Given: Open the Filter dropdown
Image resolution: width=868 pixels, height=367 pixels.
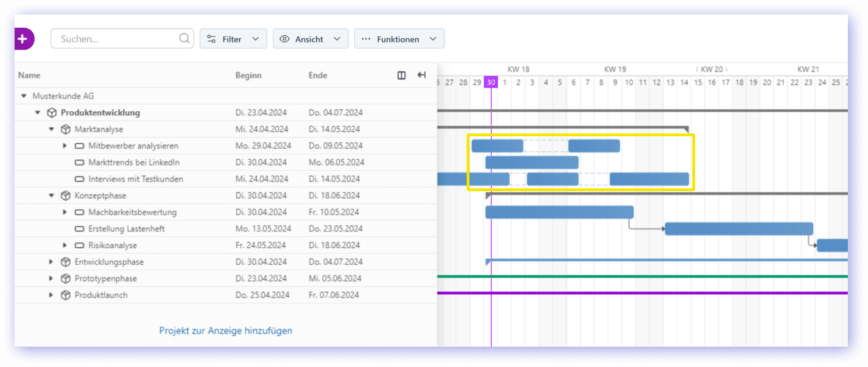Looking at the screenshot, I should point(233,39).
